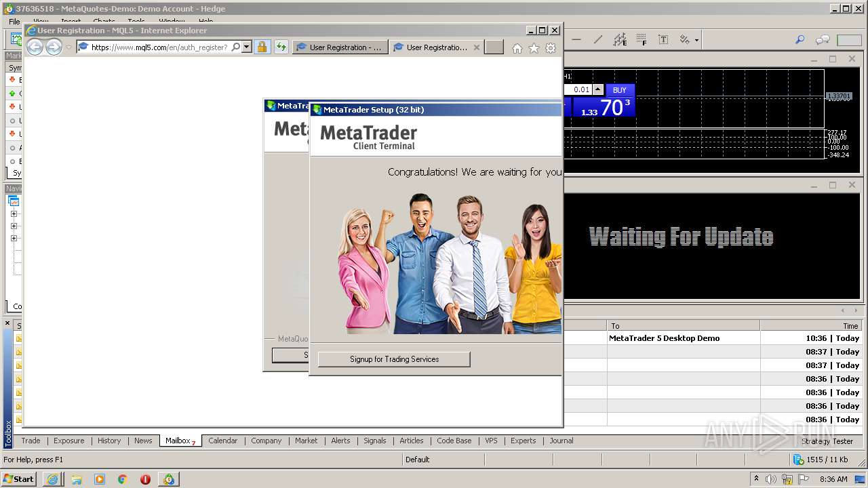
Task: Click the connection status 1515 / 11 Kb
Action: (821, 460)
